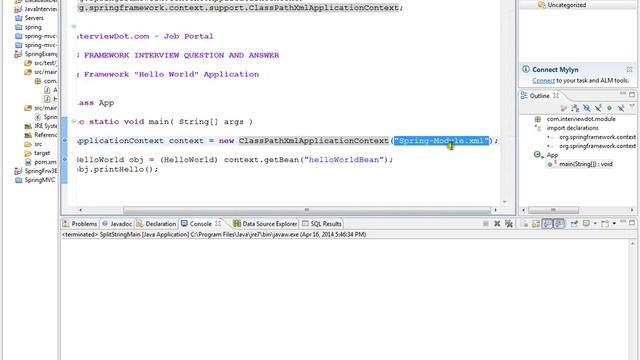Screen dimensions: 640x360
Task: Click the highlighted "Spring-Module.xml" string
Action: point(441,140)
